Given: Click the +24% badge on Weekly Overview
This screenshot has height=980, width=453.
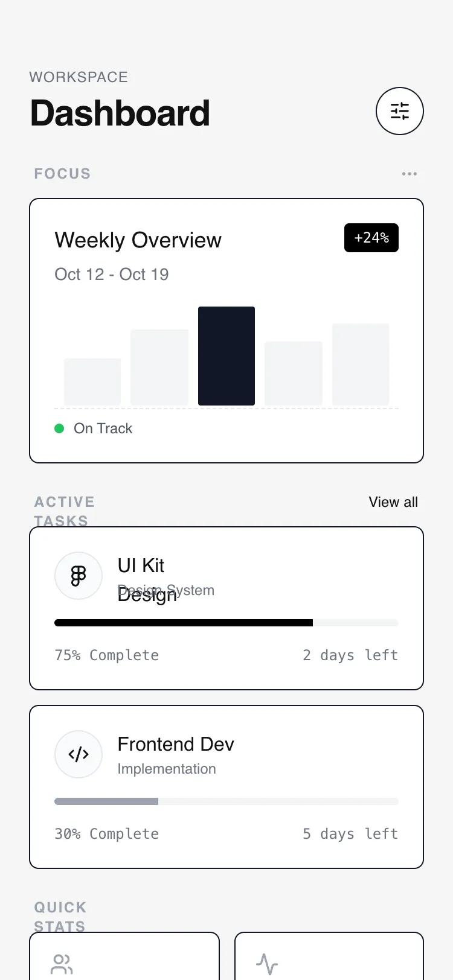Looking at the screenshot, I should coord(371,238).
